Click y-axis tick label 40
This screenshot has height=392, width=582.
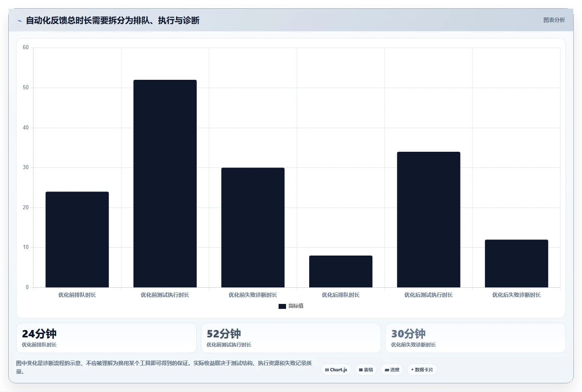(26, 128)
